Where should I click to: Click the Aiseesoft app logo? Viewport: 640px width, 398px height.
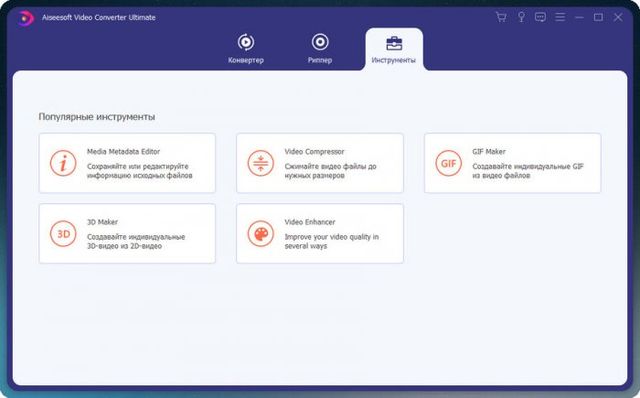coord(25,18)
